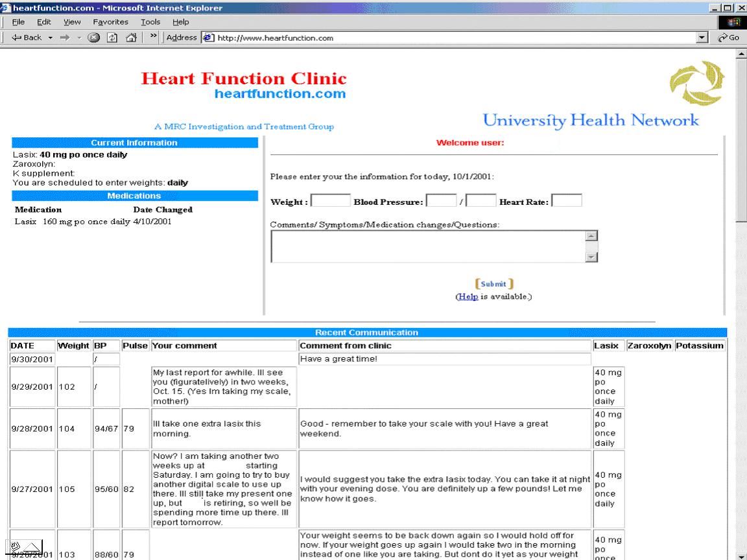Viewport: 747px width, 560px height.
Task: Click the Weight input field
Action: coord(330,201)
